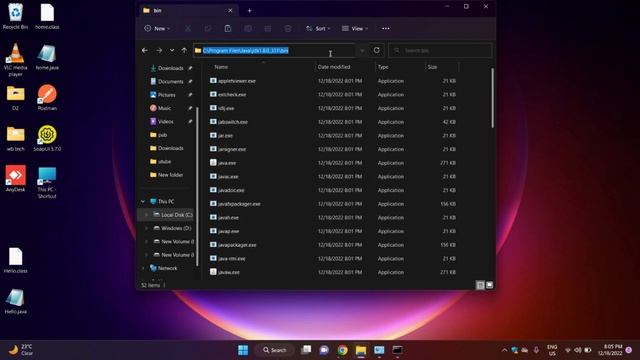The height and width of the screenshot is (360, 640).
Task: Go up one folder level arrow
Action: (184, 51)
